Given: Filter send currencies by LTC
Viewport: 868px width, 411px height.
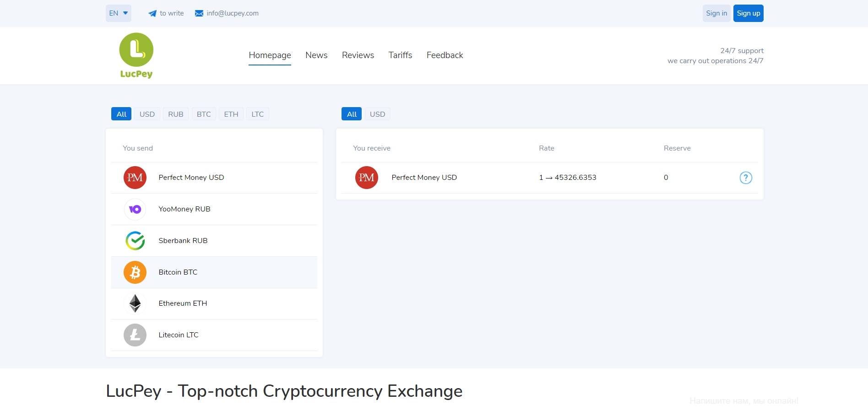Looking at the screenshot, I should (x=258, y=114).
